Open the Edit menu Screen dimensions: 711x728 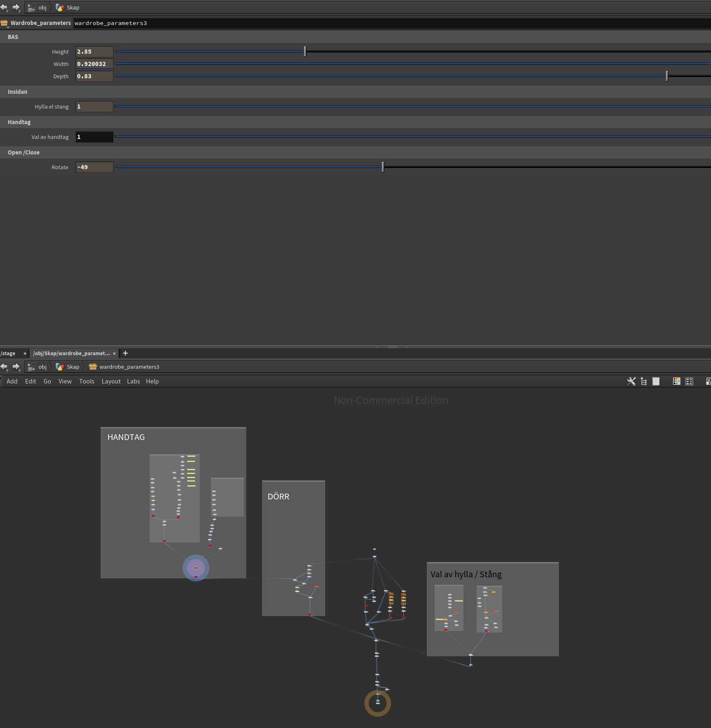point(30,381)
